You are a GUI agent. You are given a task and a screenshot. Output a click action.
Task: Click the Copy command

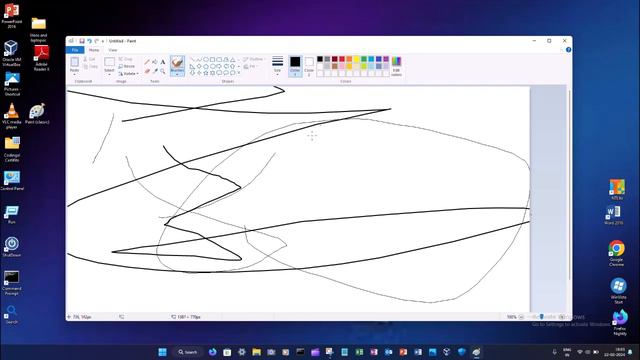[x=90, y=67]
